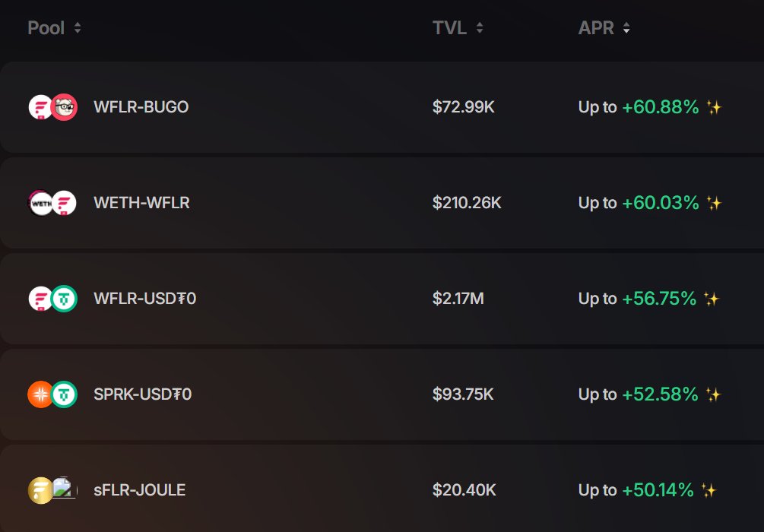
Task: Sort the table by Pool column
Action: (54, 28)
